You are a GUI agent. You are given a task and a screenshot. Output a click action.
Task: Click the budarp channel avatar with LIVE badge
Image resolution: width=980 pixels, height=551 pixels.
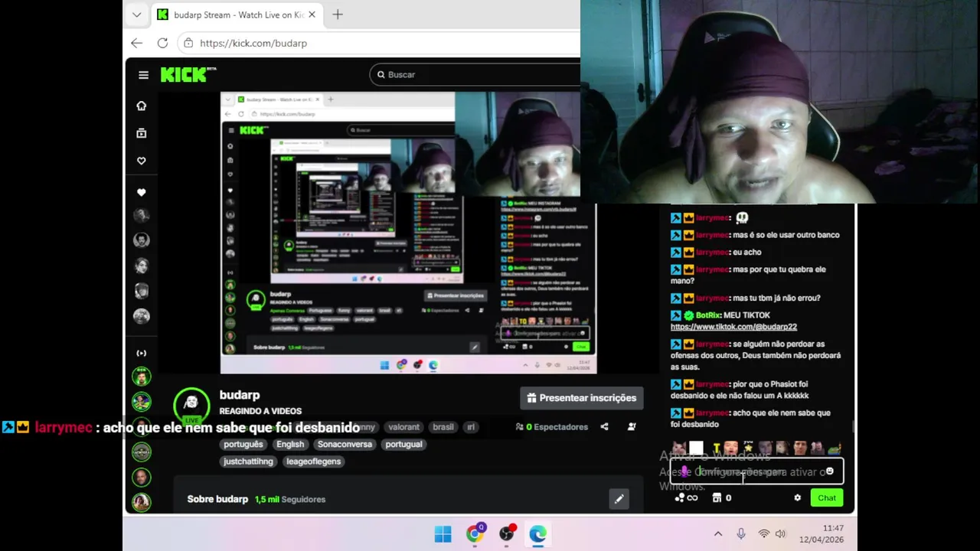click(x=191, y=406)
